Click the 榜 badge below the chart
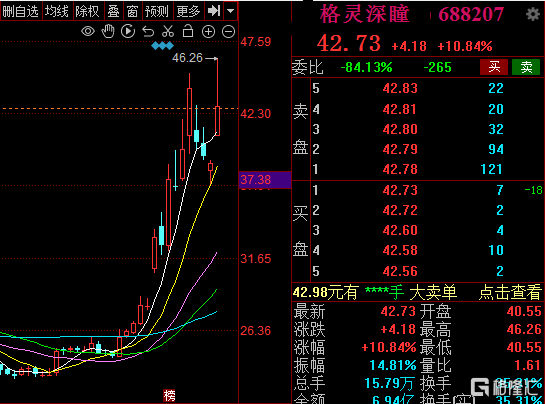Image resolution: width=545 pixels, height=404 pixels. click(x=170, y=395)
